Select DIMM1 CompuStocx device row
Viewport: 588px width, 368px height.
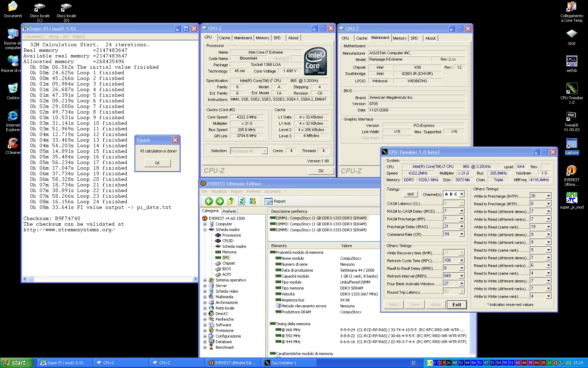click(318, 218)
